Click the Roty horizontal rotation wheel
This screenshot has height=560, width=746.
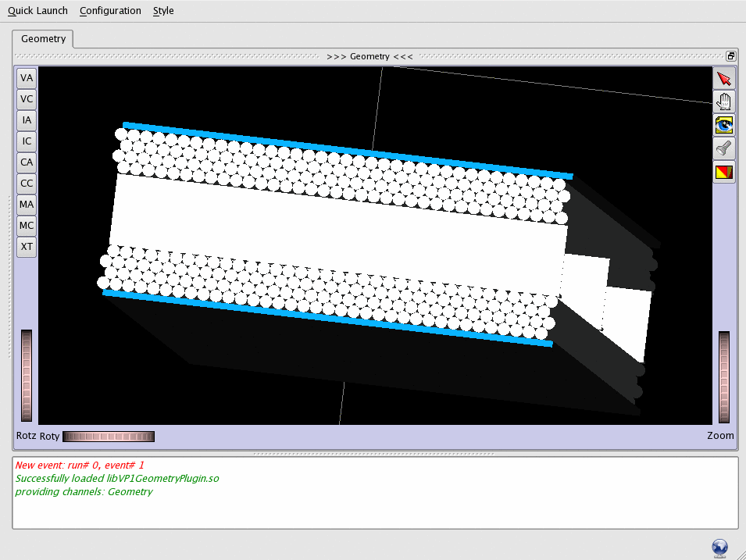(x=109, y=437)
